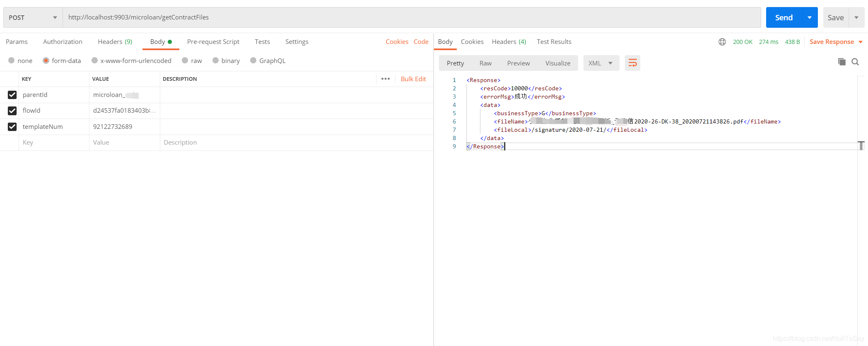Image resolution: width=868 pixels, height=346 pixels.
Task: Click the Save button
Action: (836, 17)
